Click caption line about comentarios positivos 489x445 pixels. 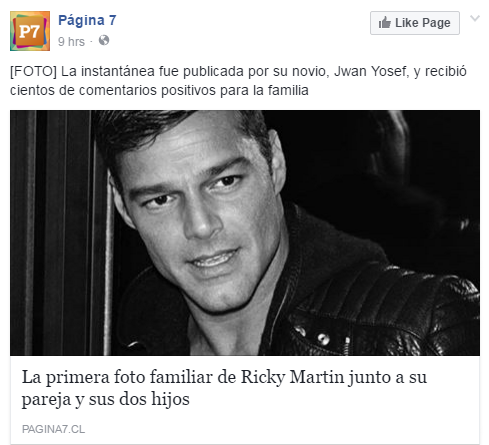pyautogui.click(x=159, y=90)
